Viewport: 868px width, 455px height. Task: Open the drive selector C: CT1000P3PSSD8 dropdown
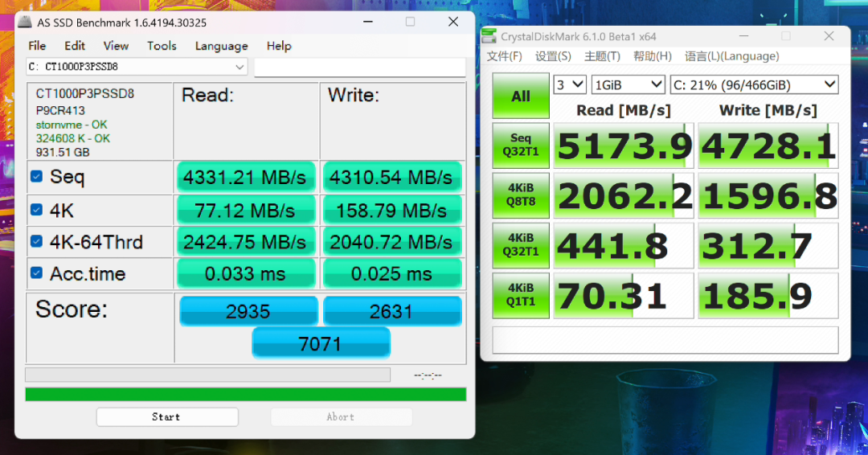[136, 67]
